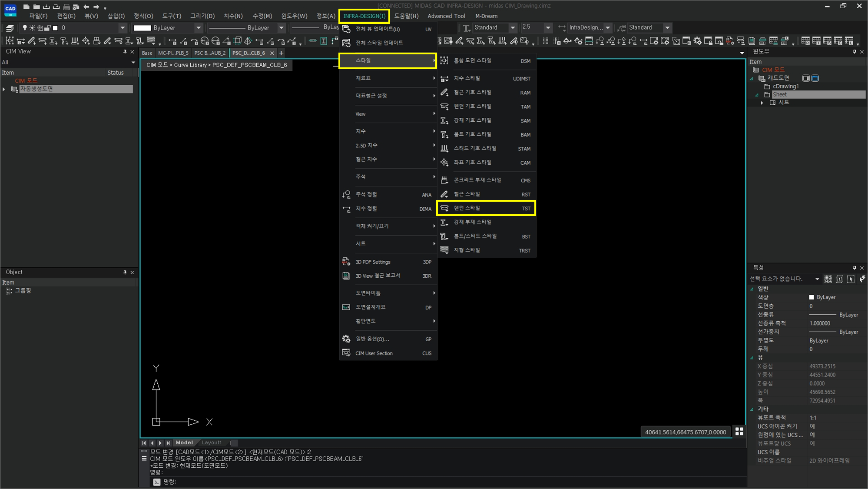Click the gear settings icon in right toolbar
This screenshot has height=489, width=868.
tap(697, 41)
